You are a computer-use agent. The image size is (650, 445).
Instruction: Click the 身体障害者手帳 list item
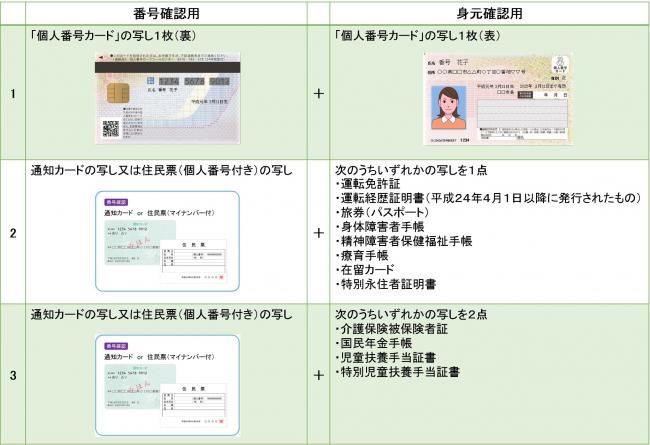pyautogui.click(x=380, y=227)
